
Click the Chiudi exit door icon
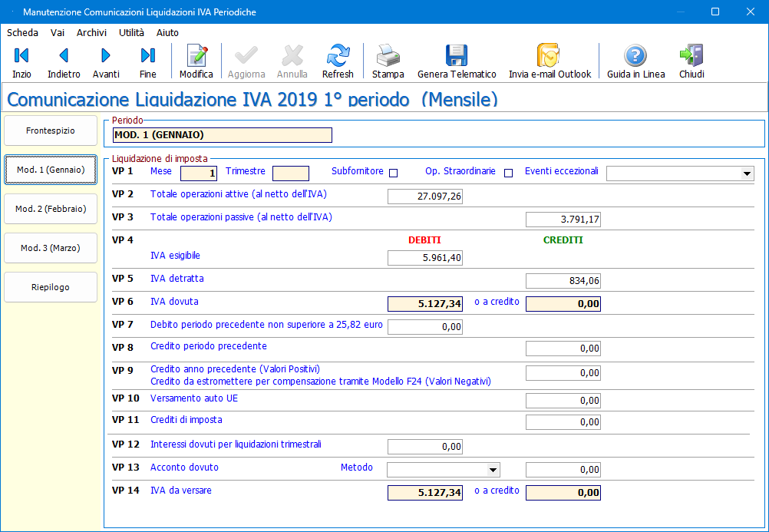[x=691, y=55]
